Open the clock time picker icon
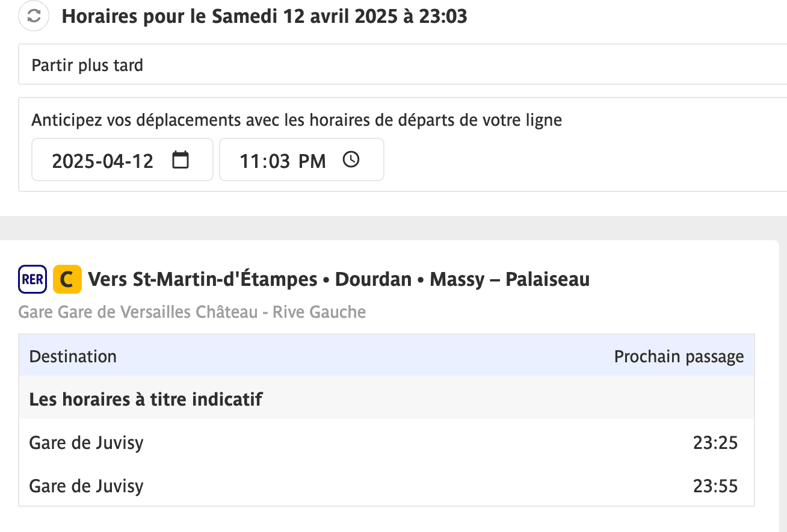This screenshot has height=532, width=787. 351,160
